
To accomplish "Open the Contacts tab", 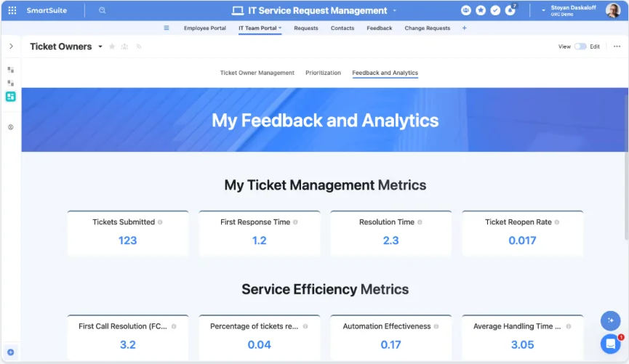I will [342, 28].
